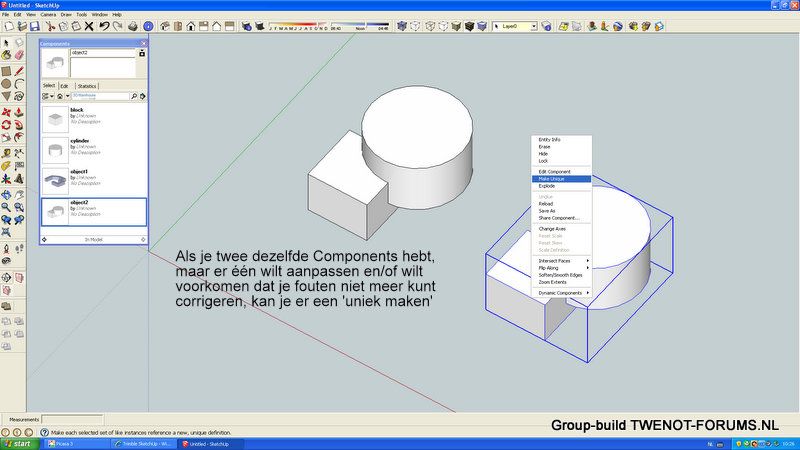Switch to Front house view icon
This screenshot has height=450, width=800.
[x=191, y=26]
